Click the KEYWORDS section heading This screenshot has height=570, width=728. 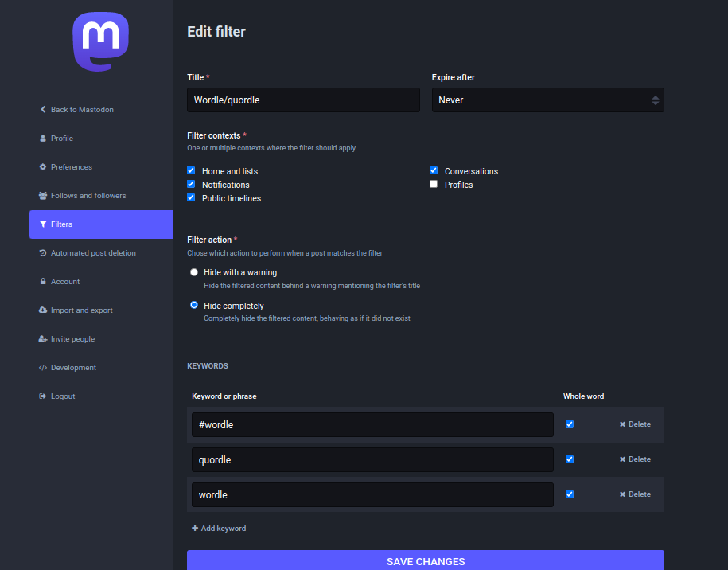click(208, 366)
